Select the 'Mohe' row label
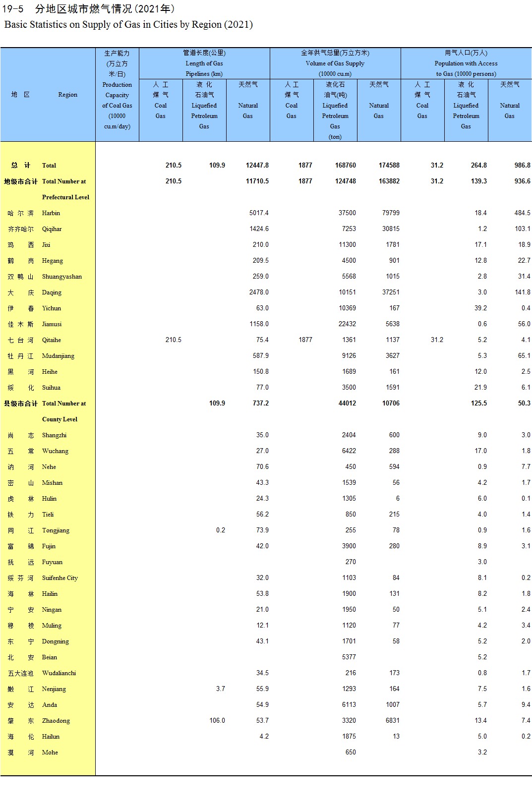The height and width of the screenshot is (808, 532). pyautogui.click(x=50, y=752)
